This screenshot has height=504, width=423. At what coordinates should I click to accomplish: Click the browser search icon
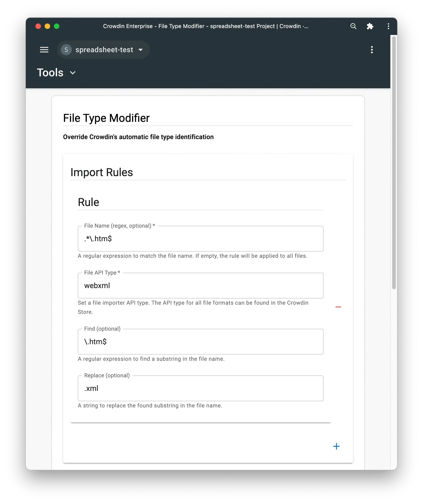pyautogui.click(x=353, y=26)
